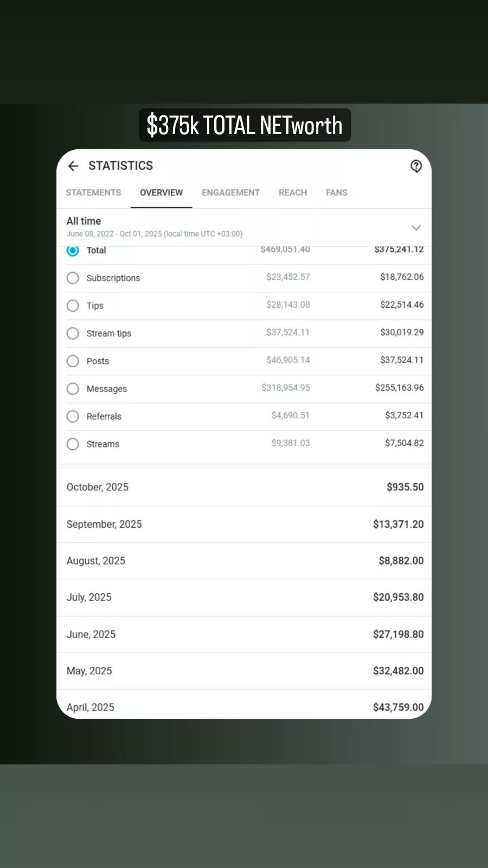Switch to the STATEMENTS tab

93,193
